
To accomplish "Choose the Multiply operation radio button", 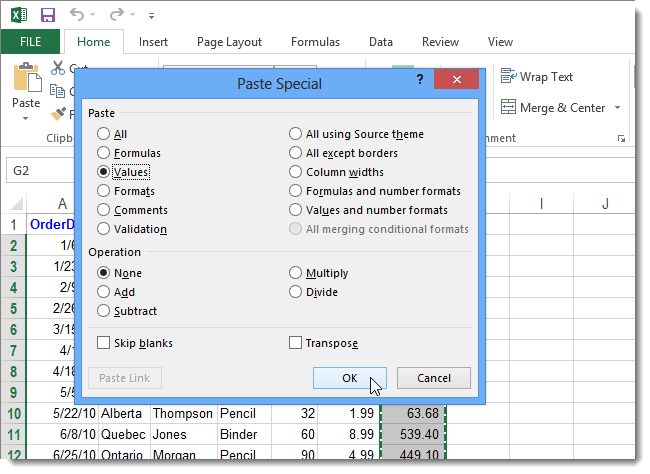I will tap(296, 273).
